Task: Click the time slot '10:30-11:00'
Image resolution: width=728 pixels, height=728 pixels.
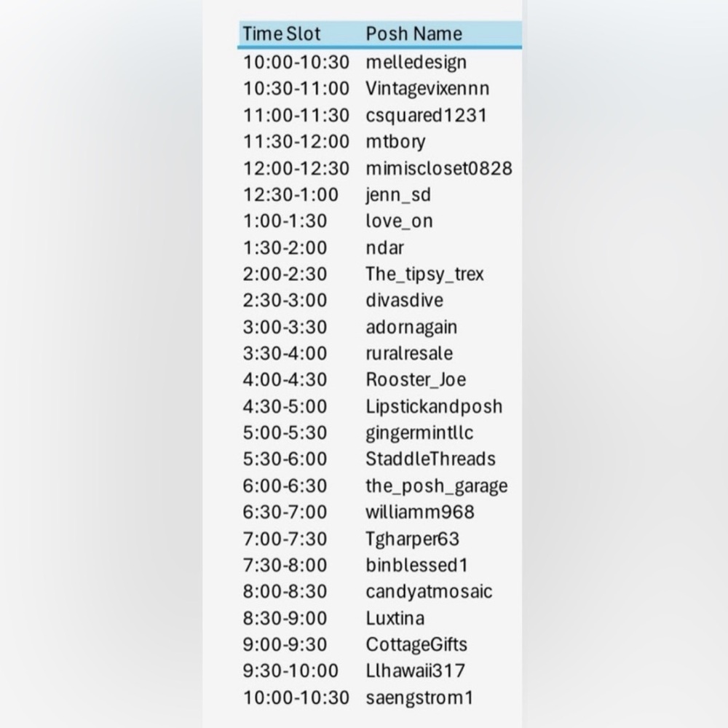Action: 296,89
